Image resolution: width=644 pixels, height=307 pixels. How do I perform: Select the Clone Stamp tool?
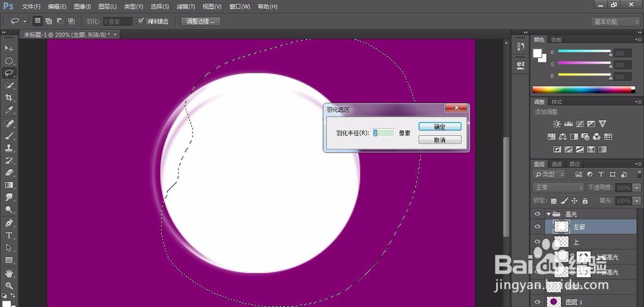tap(9, 148)
